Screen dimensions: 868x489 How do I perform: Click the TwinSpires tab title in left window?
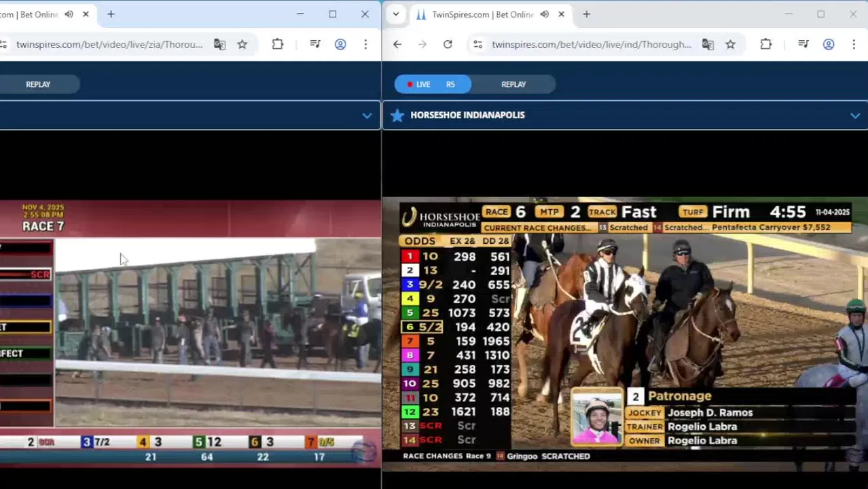pyautogui.click(x=29, y=14)
